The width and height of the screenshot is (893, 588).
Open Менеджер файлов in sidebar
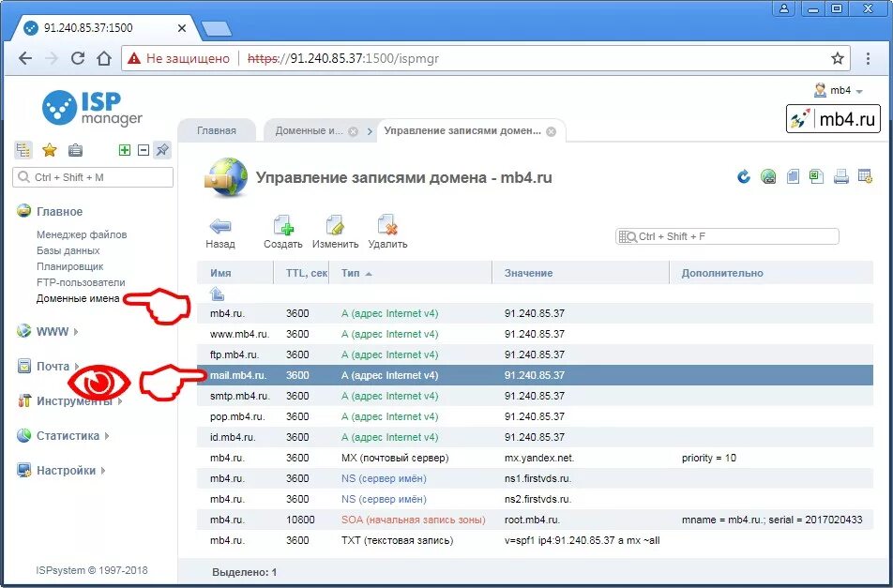tap(82, 234)
